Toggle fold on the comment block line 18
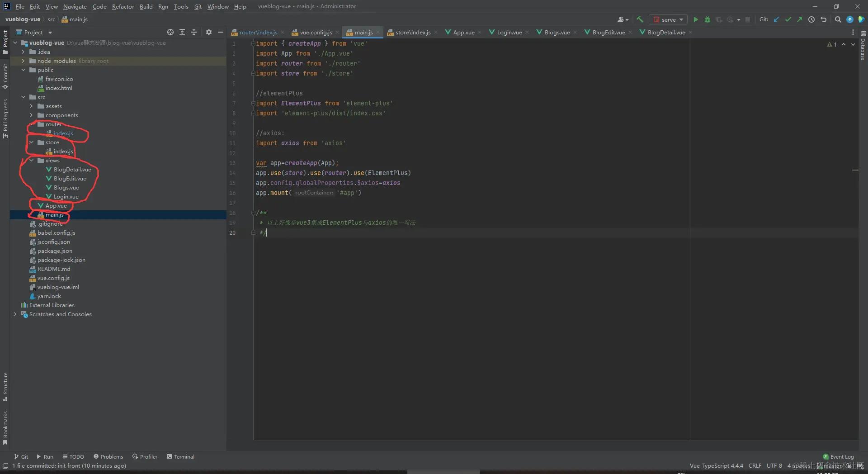The image size is (868, 474). [x=253, y=213]
